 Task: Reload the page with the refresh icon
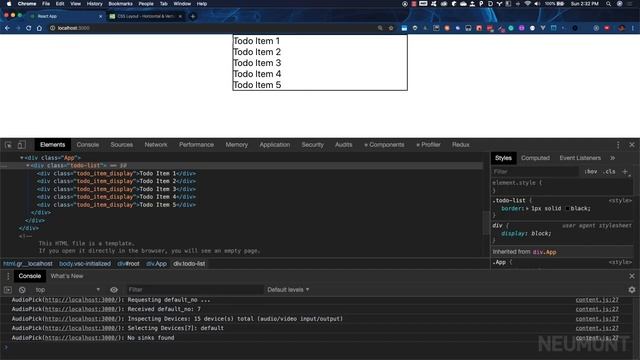(x=29, y=28)
